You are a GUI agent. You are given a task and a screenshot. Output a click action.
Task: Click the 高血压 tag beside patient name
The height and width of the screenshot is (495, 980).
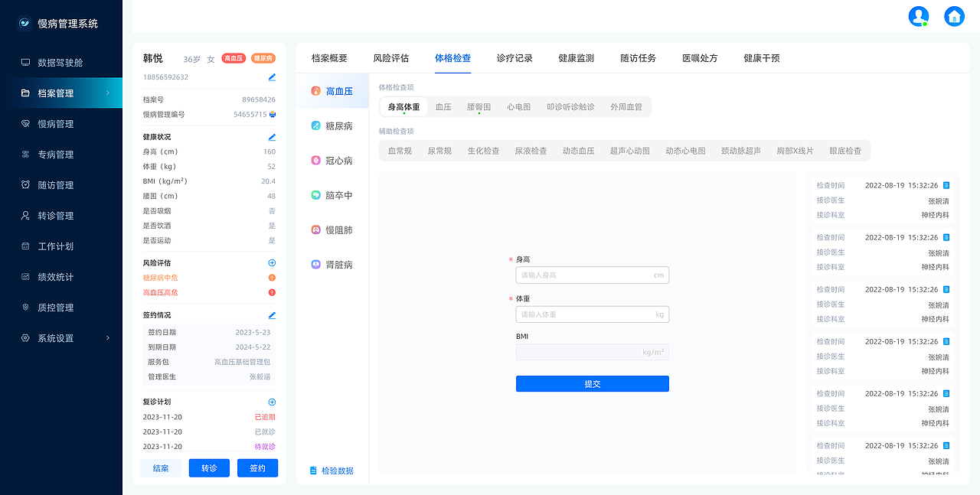coord(234,58)
